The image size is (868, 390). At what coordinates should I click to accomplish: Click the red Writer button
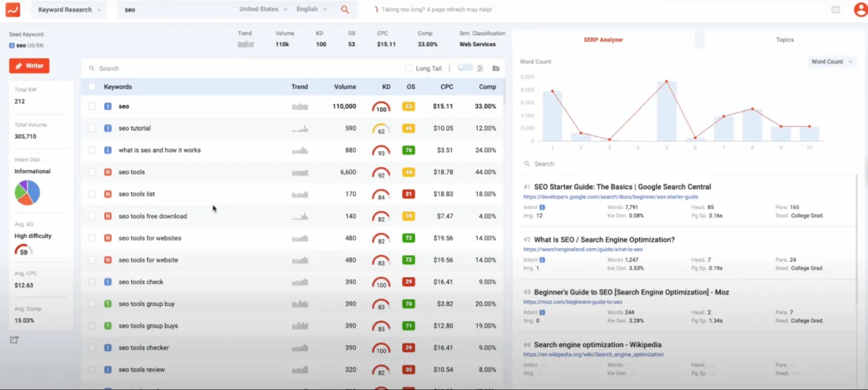tap(29, 66)
